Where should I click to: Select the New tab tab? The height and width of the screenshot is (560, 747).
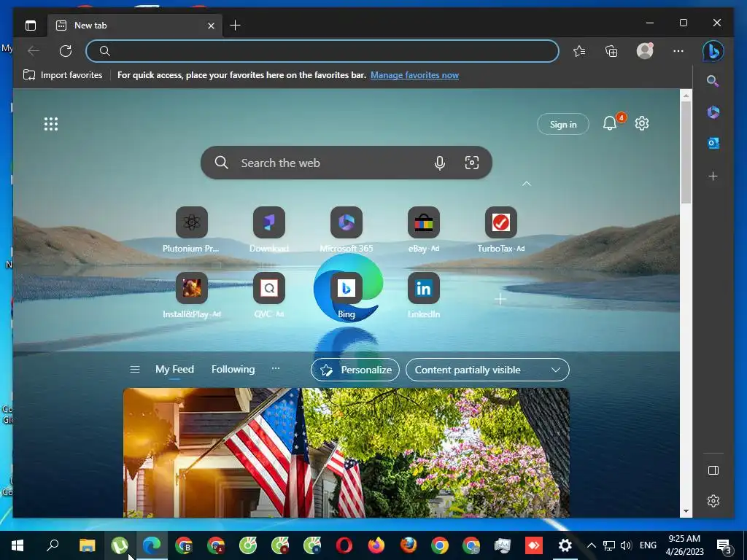tap(134, 26)
